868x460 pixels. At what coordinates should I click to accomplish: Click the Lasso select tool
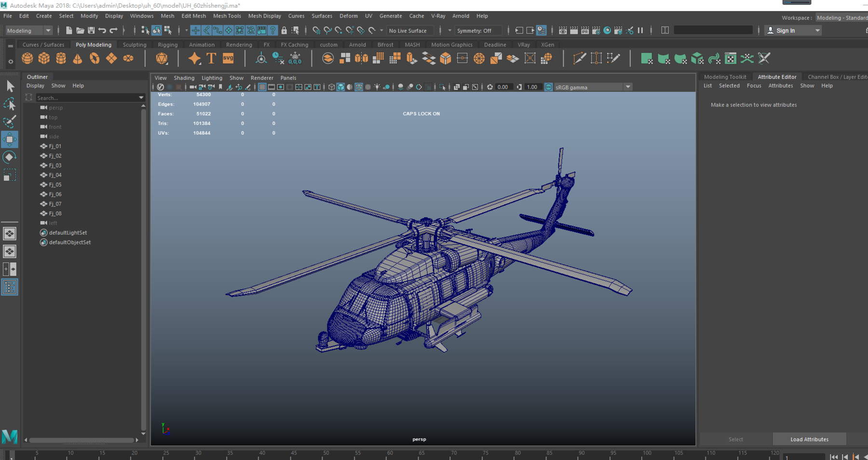[x=9, y=104]
